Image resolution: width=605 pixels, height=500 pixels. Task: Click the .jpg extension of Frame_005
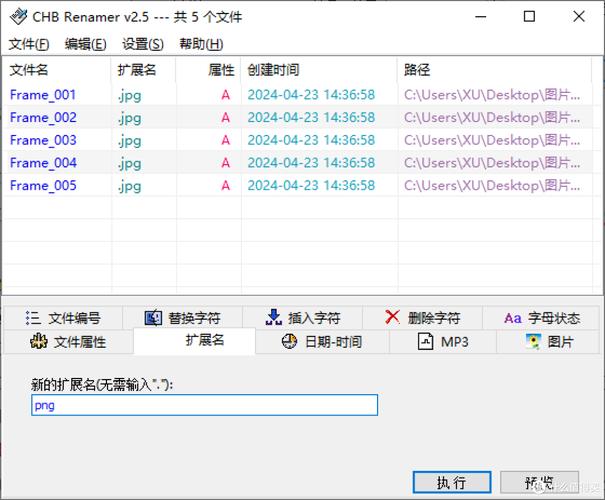point(130,186)
